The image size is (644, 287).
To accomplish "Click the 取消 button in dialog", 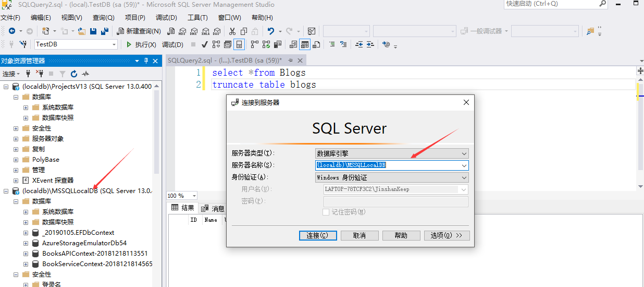I will (360, 235).
